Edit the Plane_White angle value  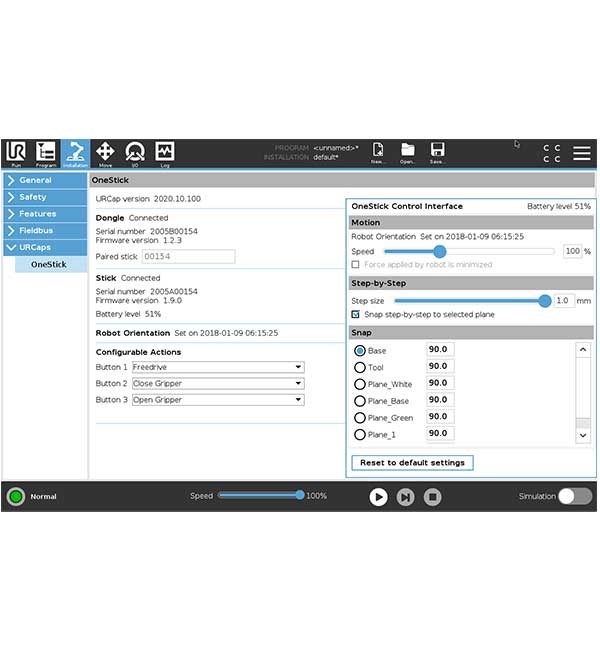coord(440,383)
